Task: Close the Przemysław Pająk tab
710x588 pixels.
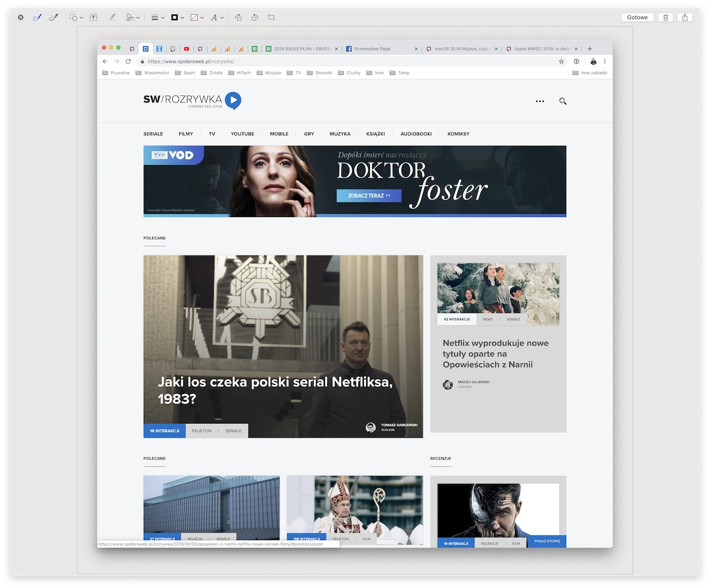Action: click(416, 49)
